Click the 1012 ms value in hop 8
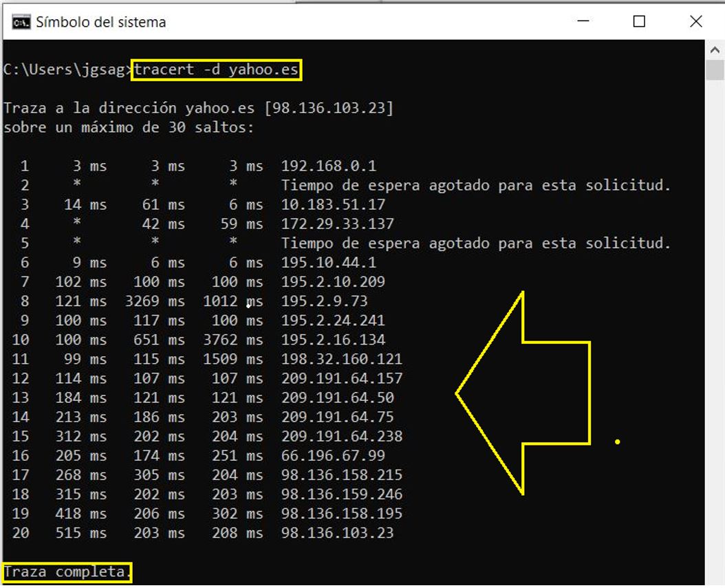 tap(233, 301)
